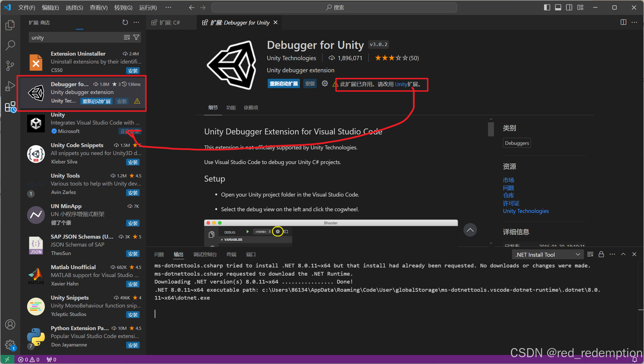Image resolution: width=644 pixels, height=364 pixels.
Task: Switch to 端口 panel tab
Action: tap(251, 254)
